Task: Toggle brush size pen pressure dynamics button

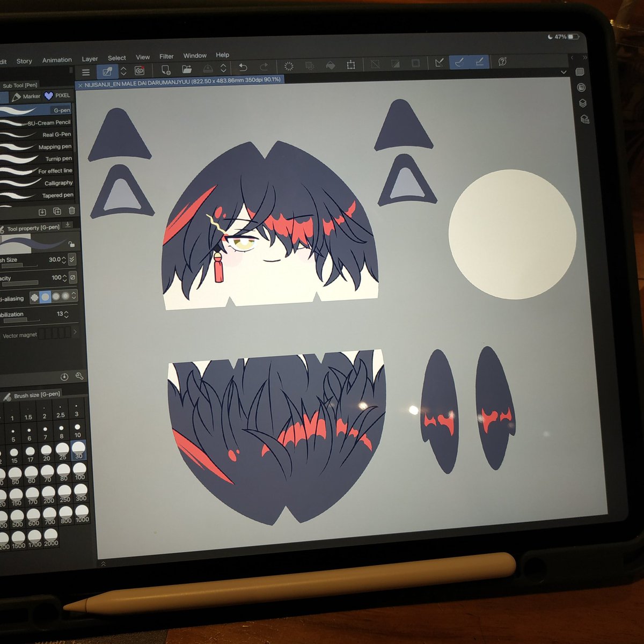Action: [72, 259]
